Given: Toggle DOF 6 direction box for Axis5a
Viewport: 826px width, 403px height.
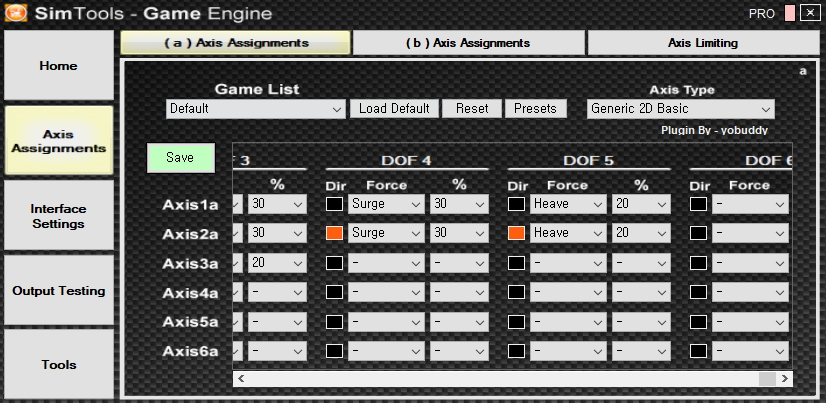Looking at the screenshot, I should point(699,321).
